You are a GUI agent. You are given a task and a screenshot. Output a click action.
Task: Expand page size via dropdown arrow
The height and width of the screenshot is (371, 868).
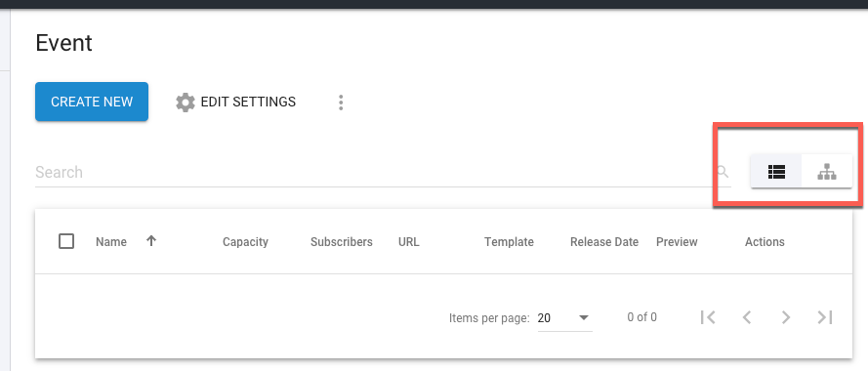click(583, 318)
